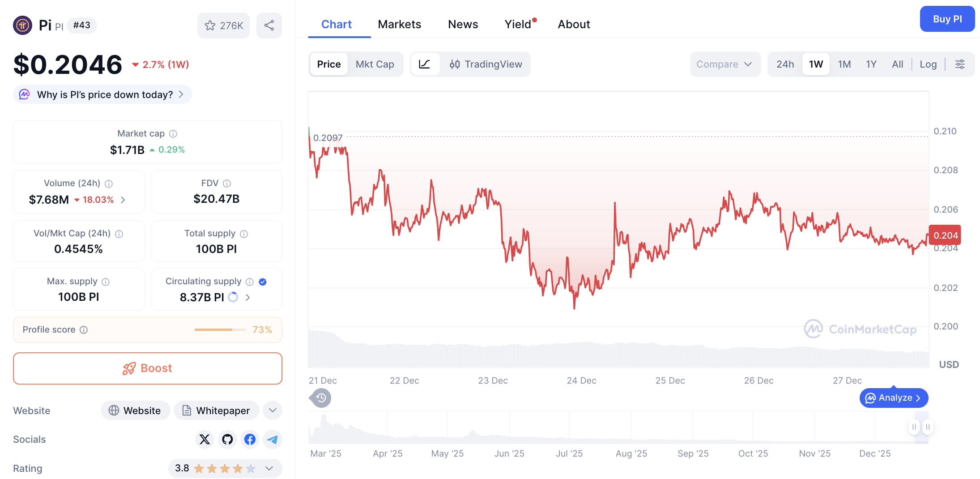Expand more website links chevron
980x479 pixels.
(272, 410)
